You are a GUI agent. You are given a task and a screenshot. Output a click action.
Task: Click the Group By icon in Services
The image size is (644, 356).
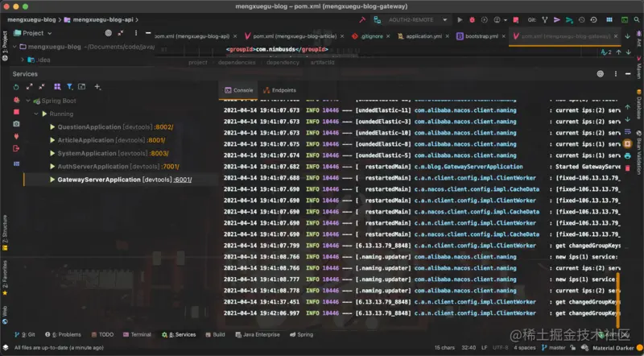[57, 87]
